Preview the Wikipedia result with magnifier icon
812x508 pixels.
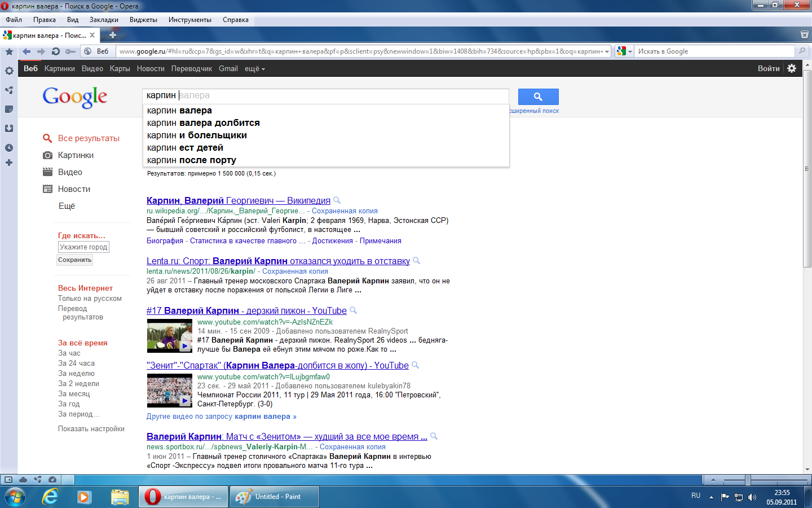tap(337, 200)
